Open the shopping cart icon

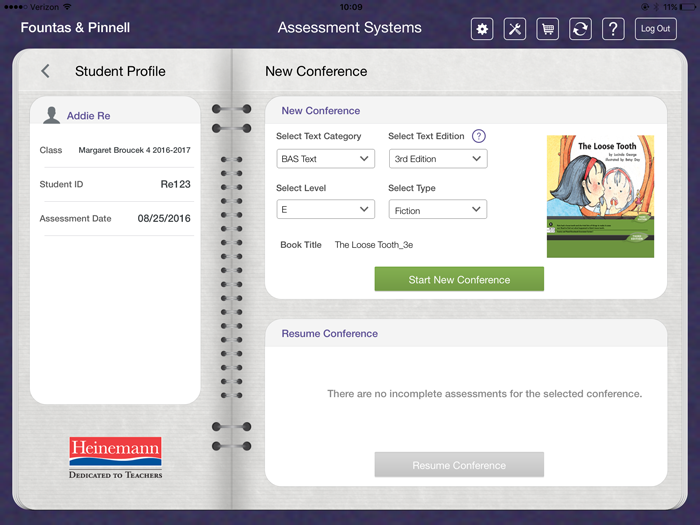(x=548, y=29)
